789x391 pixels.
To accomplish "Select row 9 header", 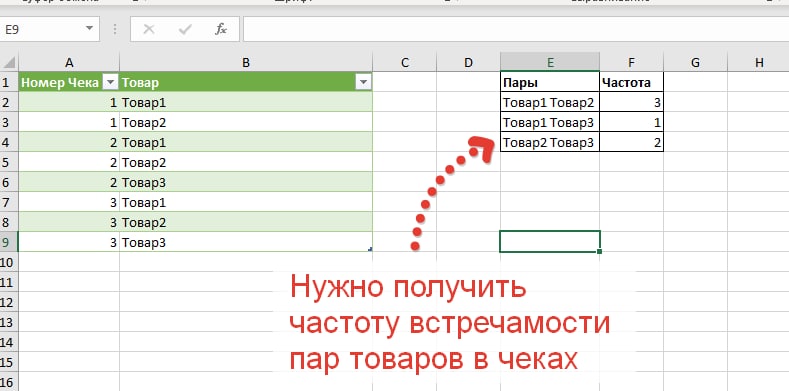I will (9, 243).
